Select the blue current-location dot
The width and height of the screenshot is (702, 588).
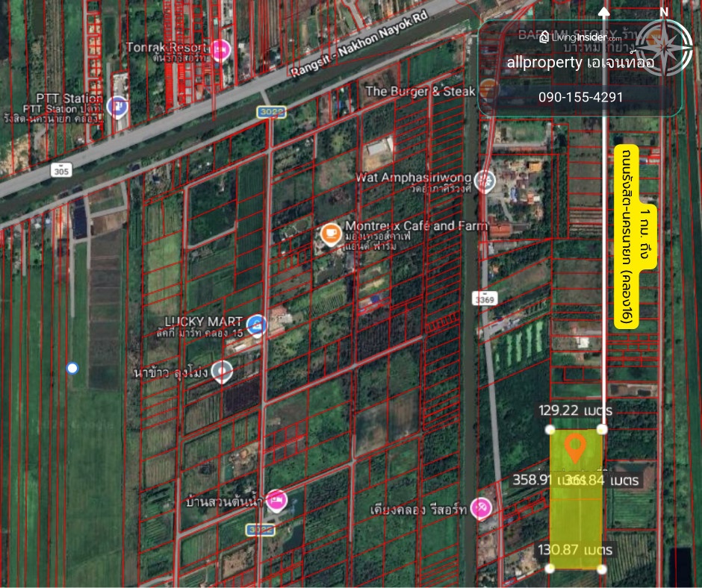point(72,369)
